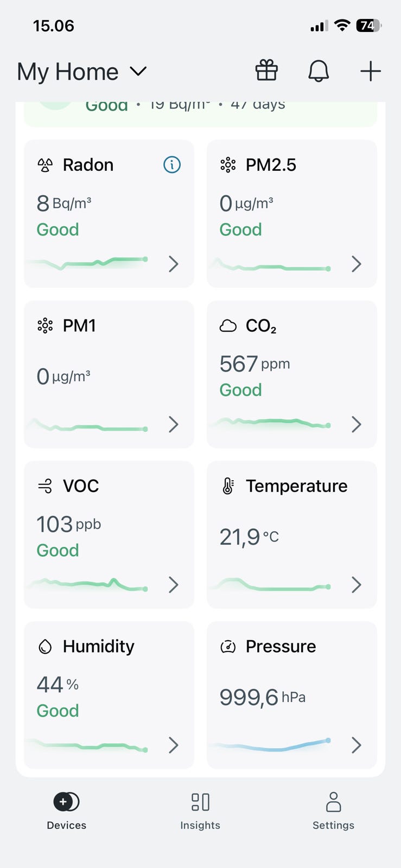401x868 pixels.
Task: Open the Settings tab
Action: coord(333,810)
